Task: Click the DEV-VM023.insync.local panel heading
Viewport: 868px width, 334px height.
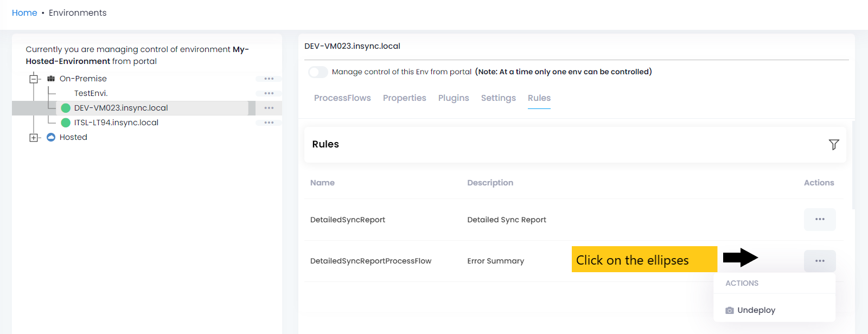Action: (352, 46)
